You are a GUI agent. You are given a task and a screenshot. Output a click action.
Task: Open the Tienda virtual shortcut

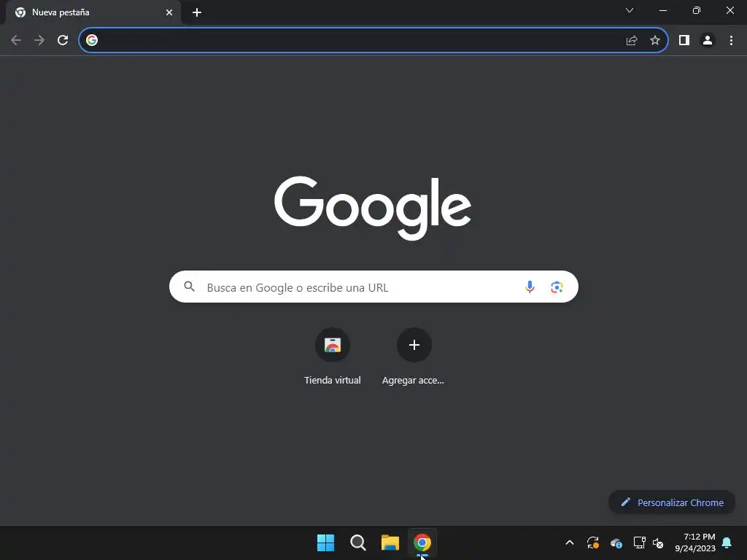click(333, 356)
